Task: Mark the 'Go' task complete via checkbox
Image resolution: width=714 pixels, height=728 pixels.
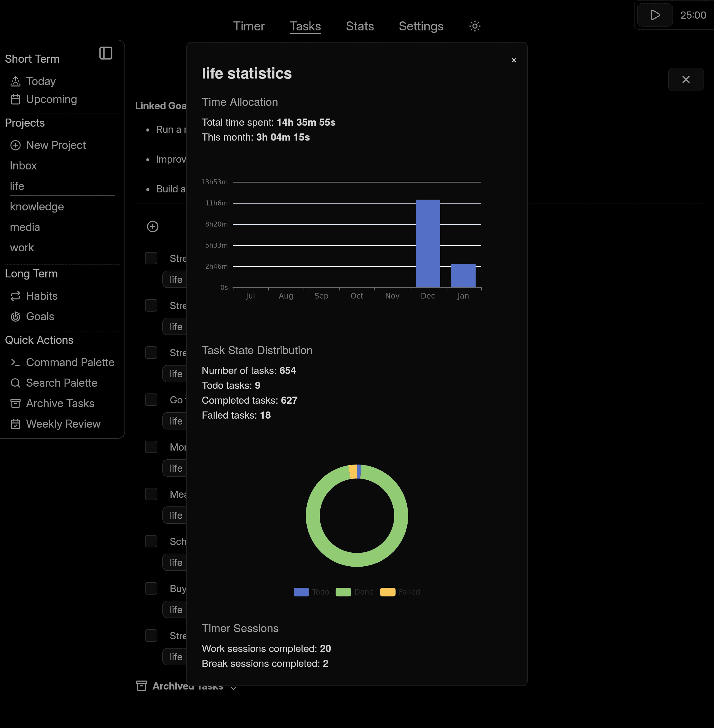Action: click(x=151, y=400)
